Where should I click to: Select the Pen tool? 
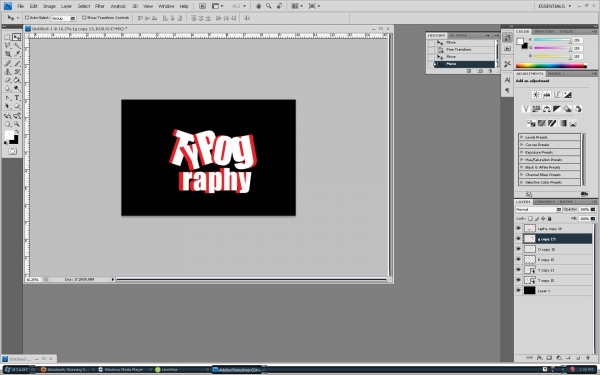click(x=7, y=98)
